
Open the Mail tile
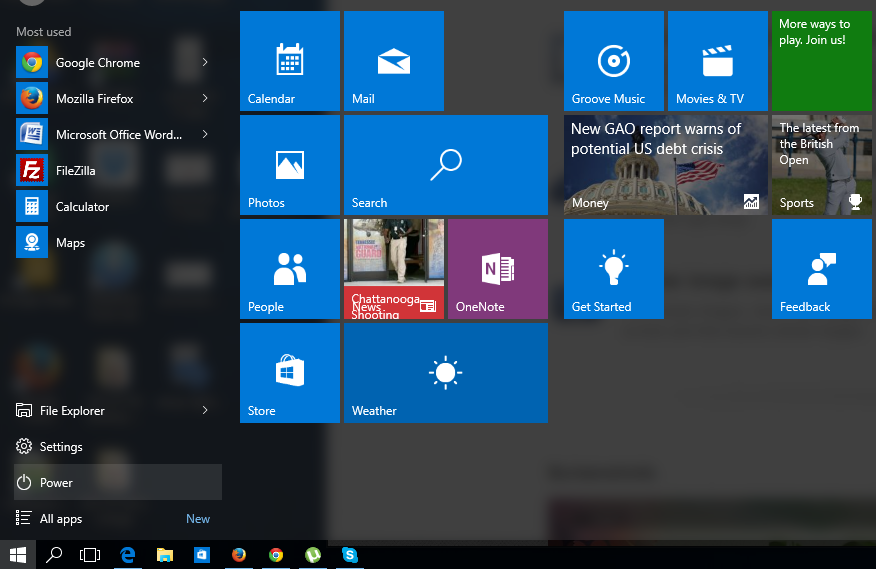point(394,61)
